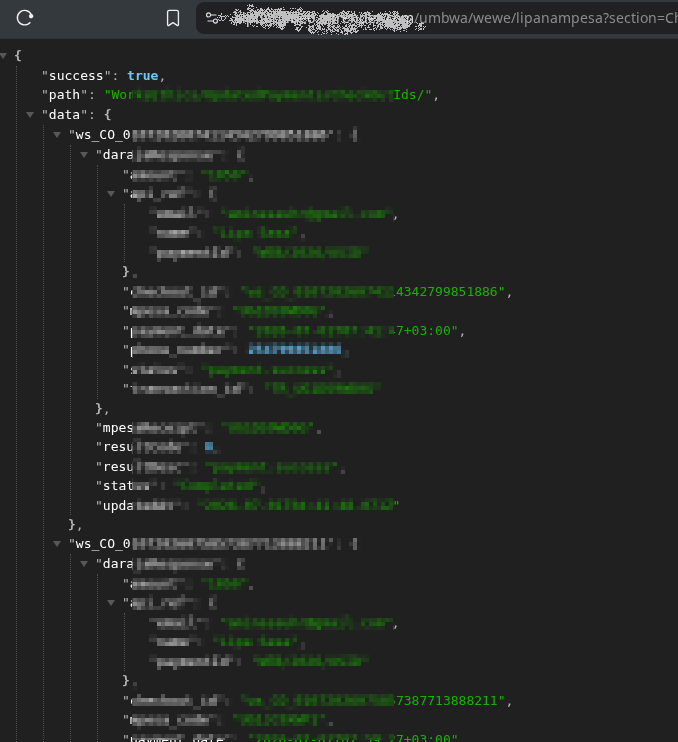The height and width of the screenshot is (742, 678).
Task: Select the key starting with "stat"
Action: click(127, 486)
